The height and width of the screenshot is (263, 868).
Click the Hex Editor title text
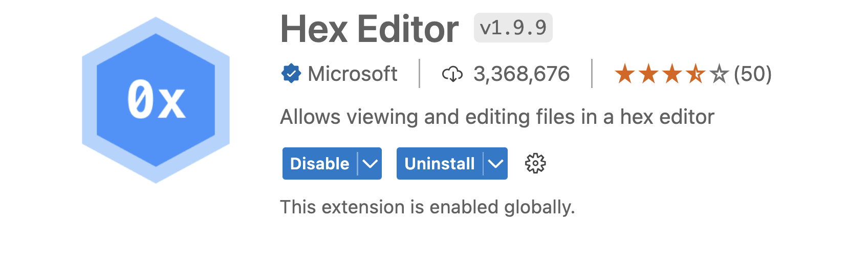coord(369,29)
